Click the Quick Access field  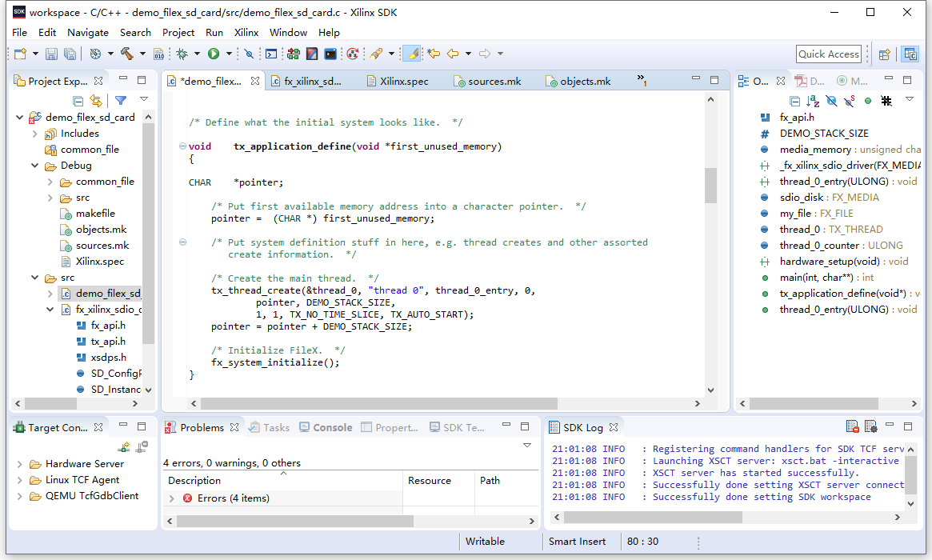tap(829, 54)
